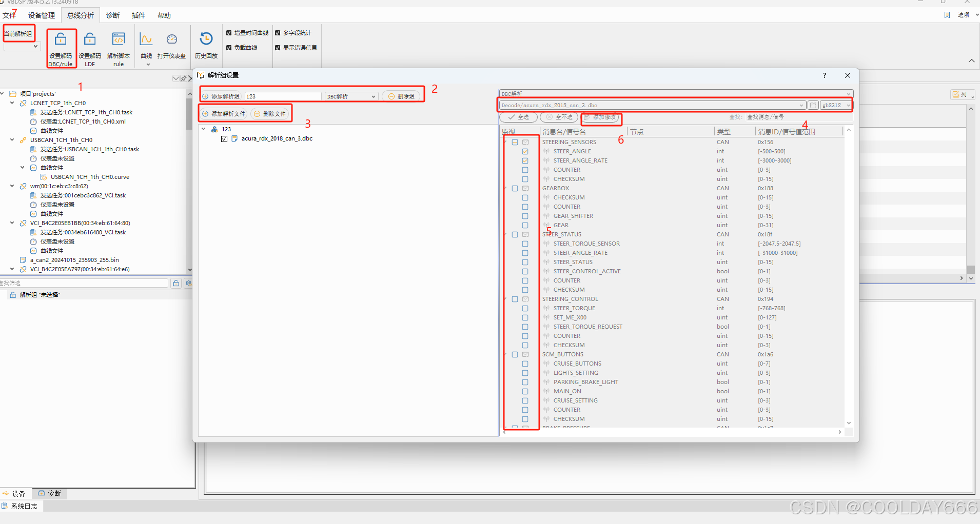Toggle the 负载曲线 checkbox
Viewport: 980px width, 524px height.
229,48
